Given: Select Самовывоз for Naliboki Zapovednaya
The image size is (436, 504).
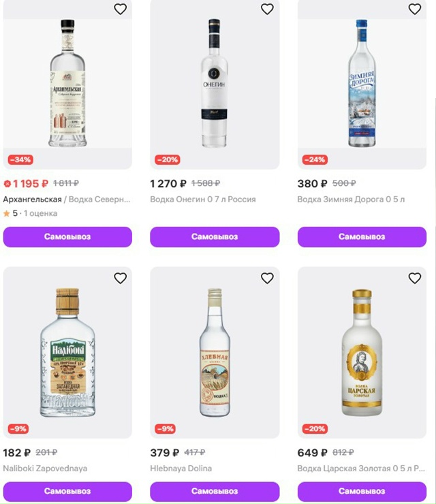Looking at the screenshot, I should pyautogui.click(x=67, y=491).
